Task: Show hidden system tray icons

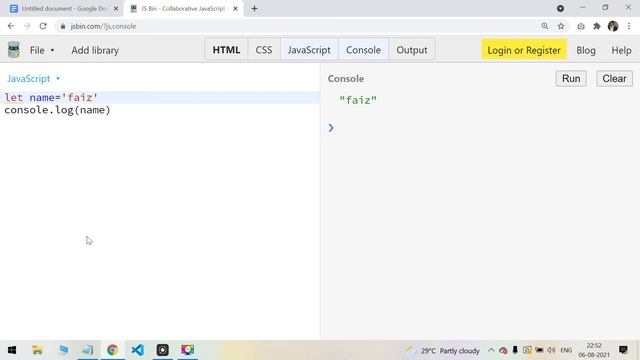Action: tap(491, 350)
